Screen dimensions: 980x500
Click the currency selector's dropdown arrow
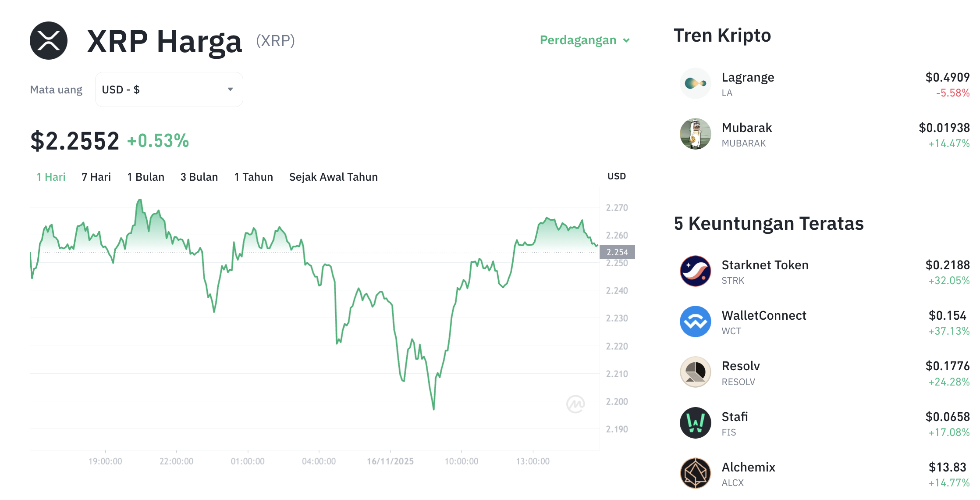coord(231,89)
